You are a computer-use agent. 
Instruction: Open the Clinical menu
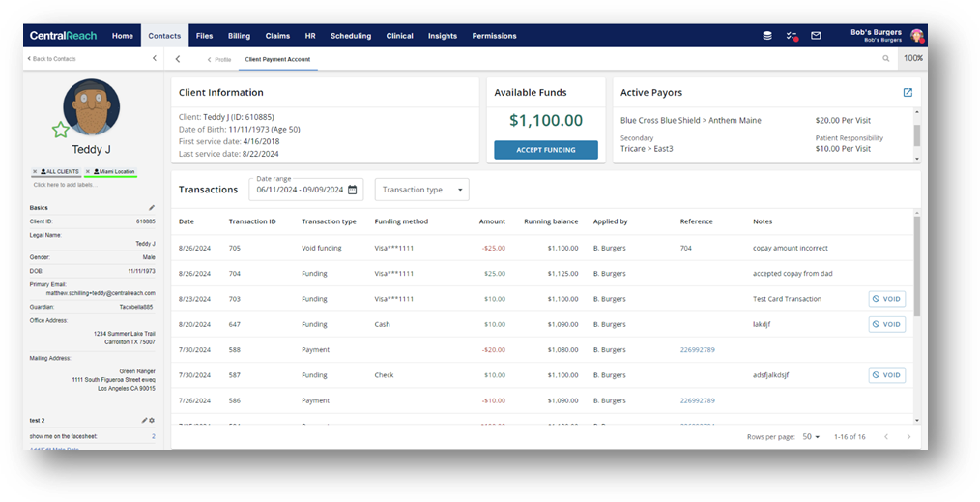pos(399,36)
